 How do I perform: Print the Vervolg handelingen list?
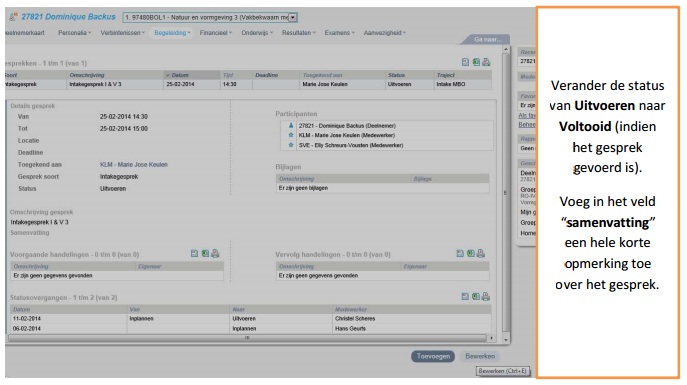pyautogui.click(x=481, y=253)
